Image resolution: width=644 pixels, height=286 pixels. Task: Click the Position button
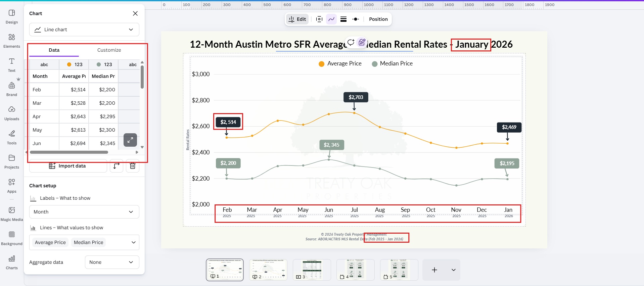point(378,19)
